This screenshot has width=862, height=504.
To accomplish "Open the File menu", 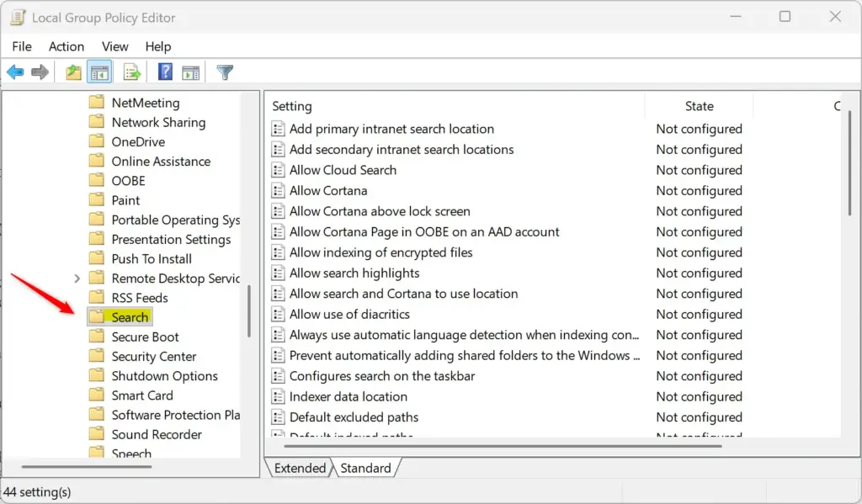I will (22, 47).
